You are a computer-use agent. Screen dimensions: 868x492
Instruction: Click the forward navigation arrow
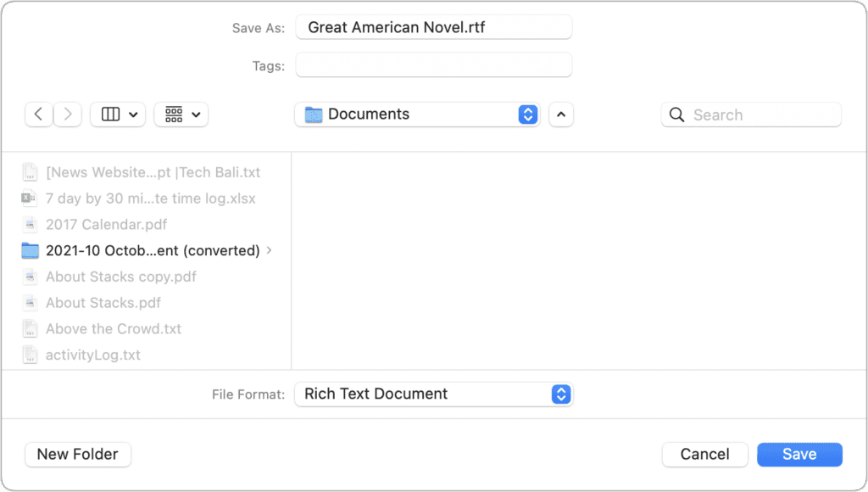click(x=68, y=115)
